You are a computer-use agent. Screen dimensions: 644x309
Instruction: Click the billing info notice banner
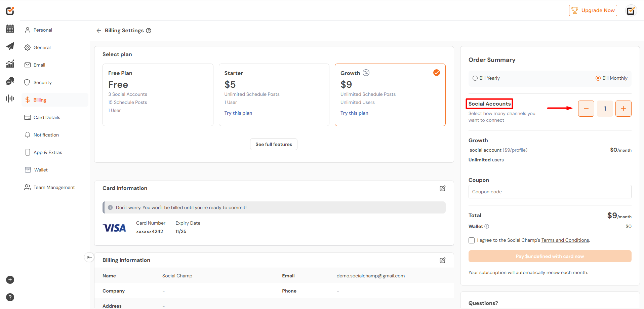[274, 207]
